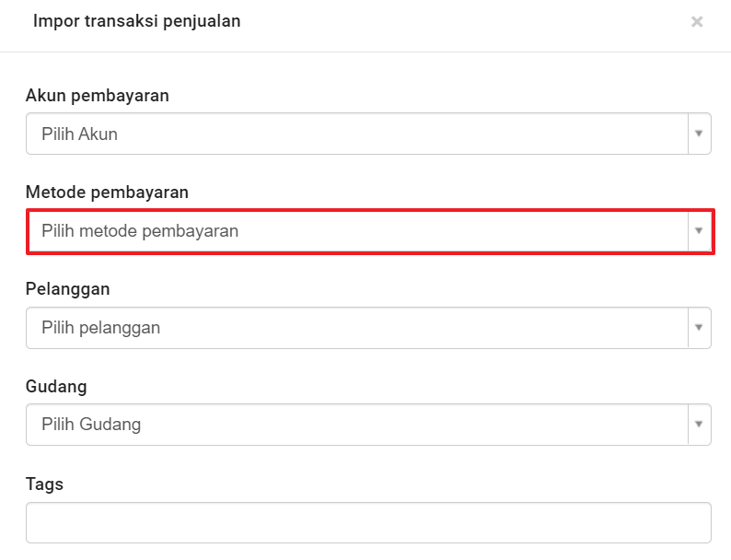This screenshot has height=560, width=731.
Task: Select the 'Pelanggan' field label
Action: tap(68, 289)
